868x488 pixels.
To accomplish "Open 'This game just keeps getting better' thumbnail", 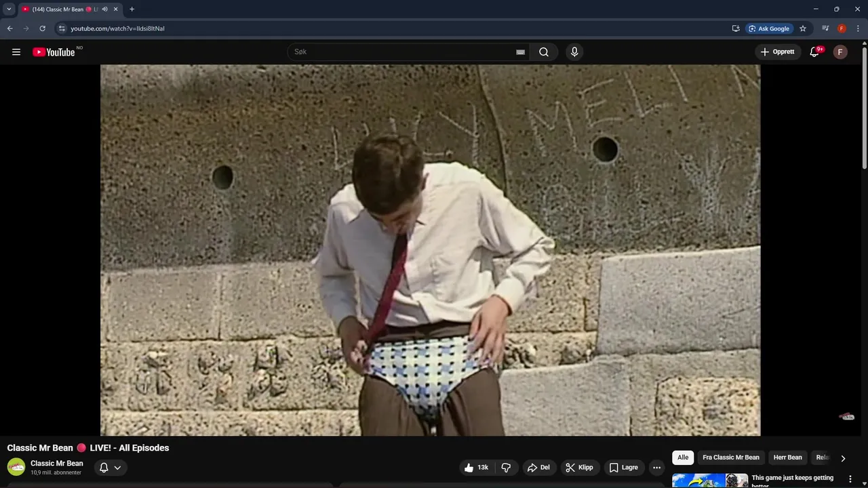I will [x=710, y=481].
